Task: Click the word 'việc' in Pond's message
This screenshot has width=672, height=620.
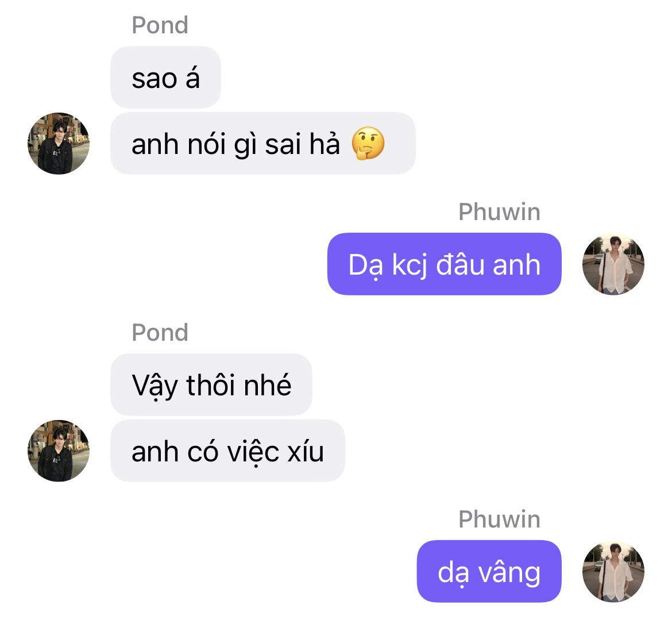Action: click(253, 452)
